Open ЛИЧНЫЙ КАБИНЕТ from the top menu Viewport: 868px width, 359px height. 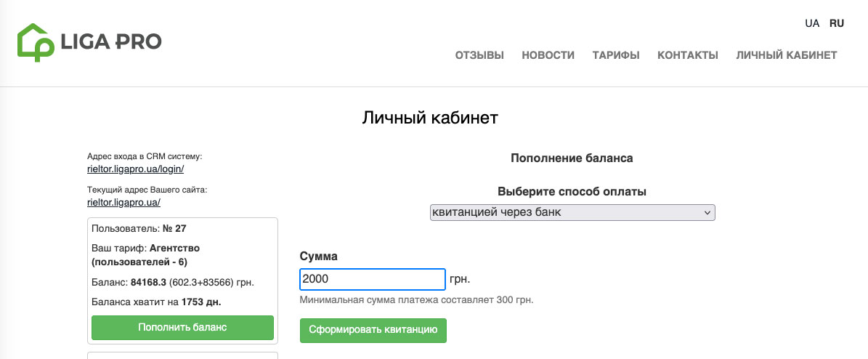(x=787, y=55)
